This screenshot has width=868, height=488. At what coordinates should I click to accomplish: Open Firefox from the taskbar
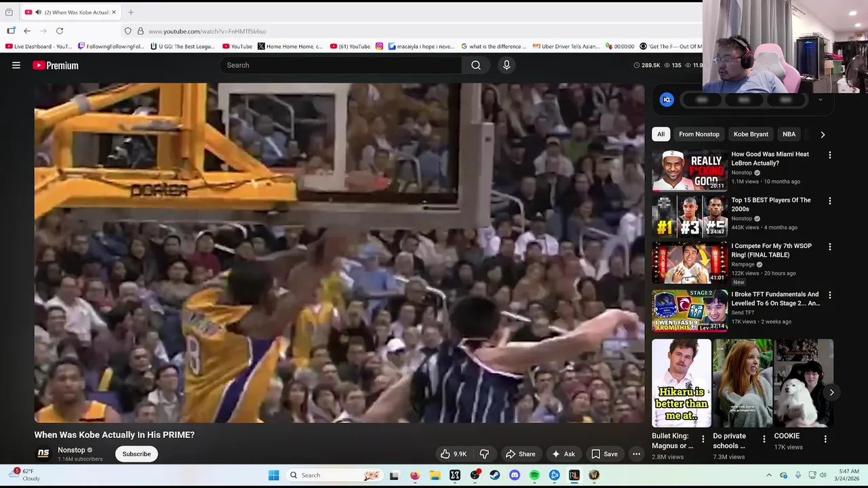[415, 475]
